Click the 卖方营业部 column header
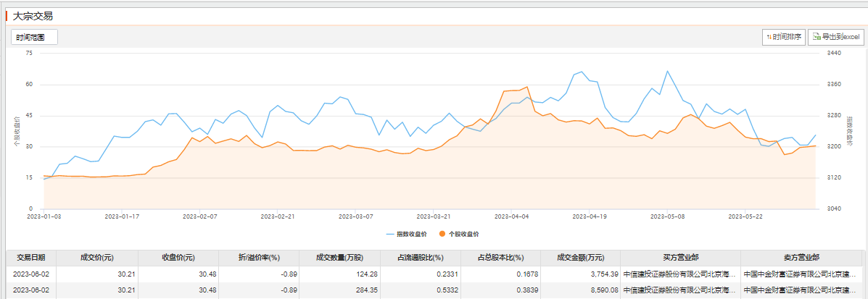This screenshot has width=868, height=299. point(801,257)
